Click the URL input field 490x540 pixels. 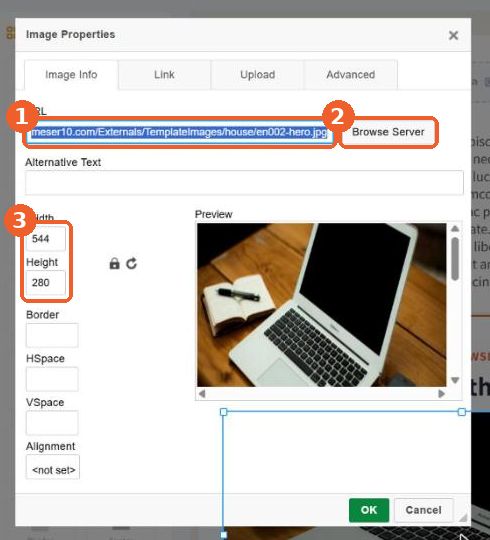pyautogui.click(x=179, y=132)
